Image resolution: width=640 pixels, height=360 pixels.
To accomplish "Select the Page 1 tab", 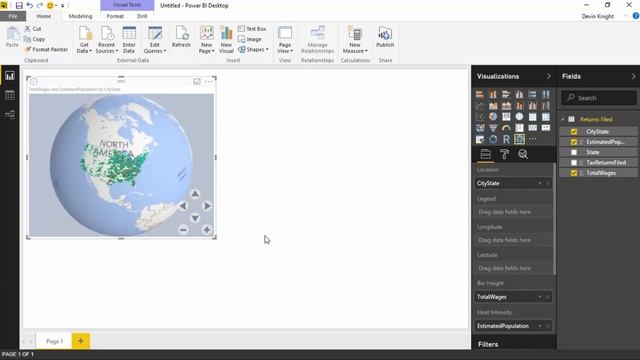I will coord(54,341).
